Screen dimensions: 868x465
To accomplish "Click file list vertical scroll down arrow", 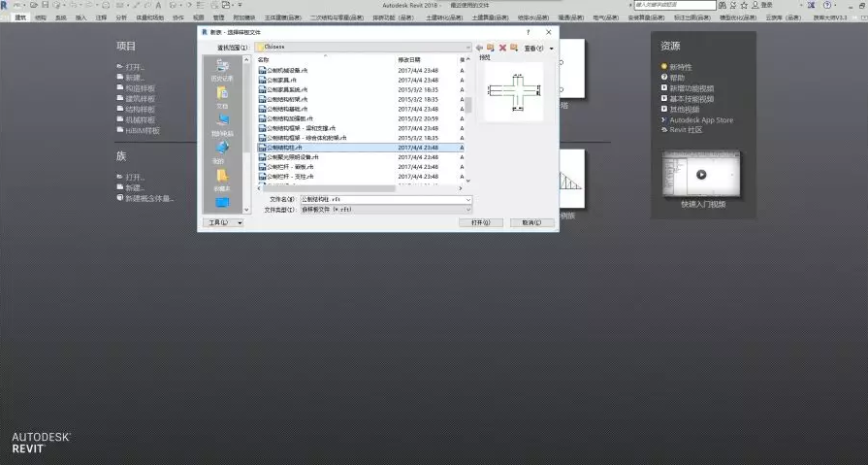I will [x=468, y=181].
